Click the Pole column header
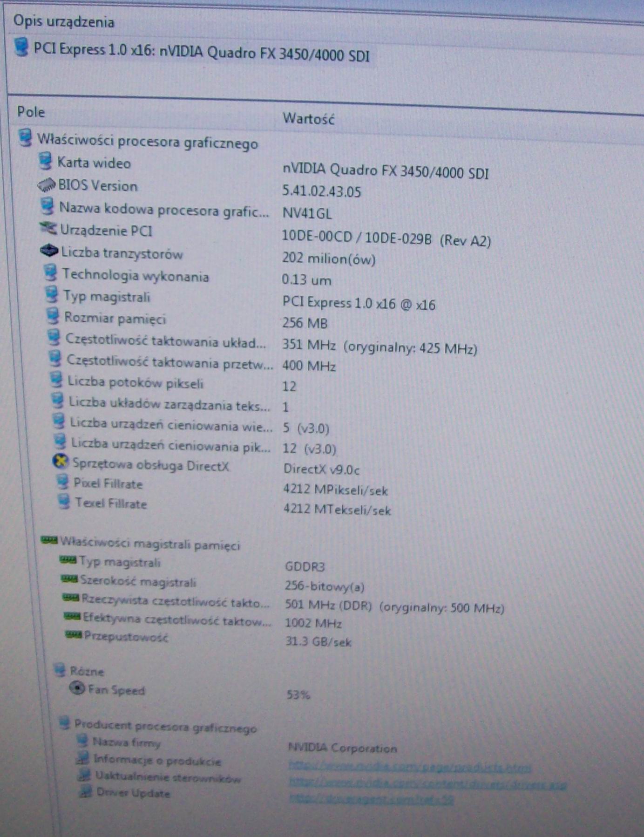Viewport: 644px width, 837px height. (31, 112)
